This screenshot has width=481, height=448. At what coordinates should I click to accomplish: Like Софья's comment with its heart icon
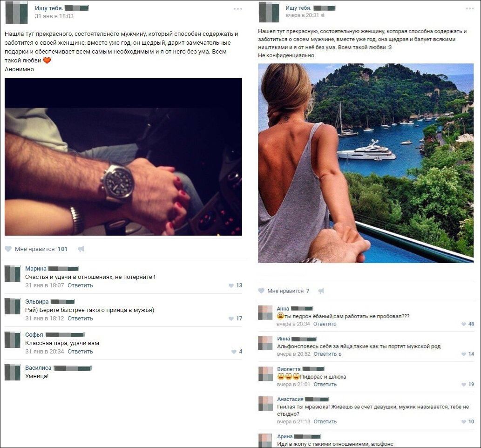234,352
